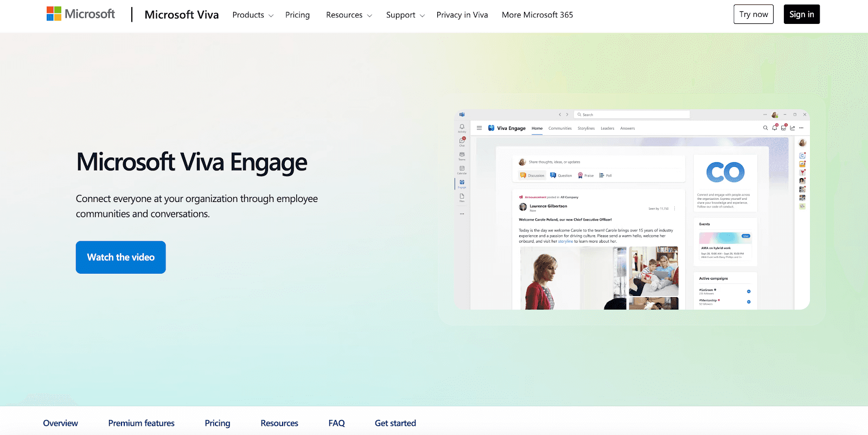Open the Files icon in the Teams sidebar
The width and height of the screenshot is (868, 435).
tap(462, 197)
